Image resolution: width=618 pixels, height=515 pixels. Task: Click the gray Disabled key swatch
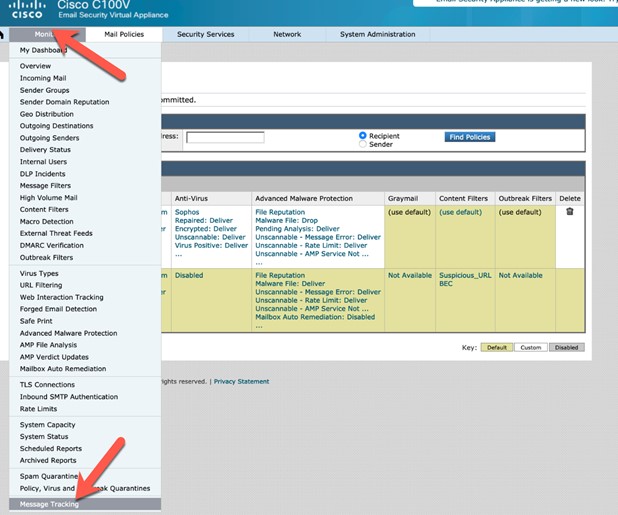pyautogui.click(x=566, y=348)
